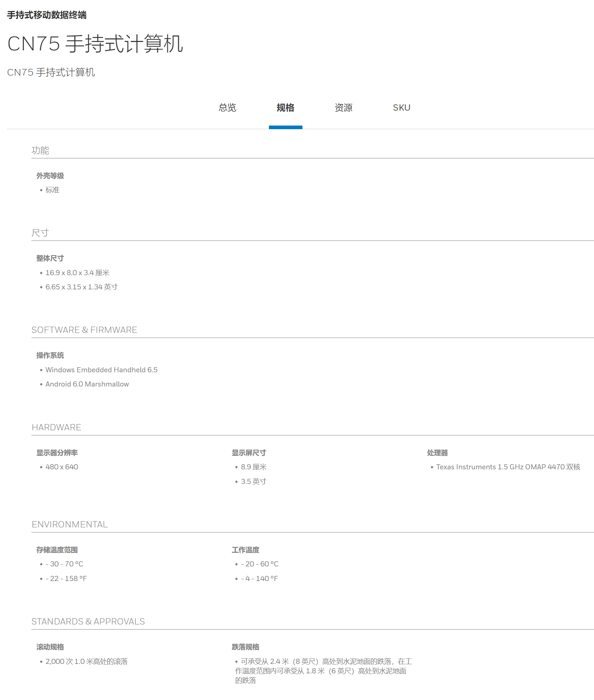
Task: Click the 16.9 x 8.0 x 3.4 厘米 dimension
Action: point(77,273)
